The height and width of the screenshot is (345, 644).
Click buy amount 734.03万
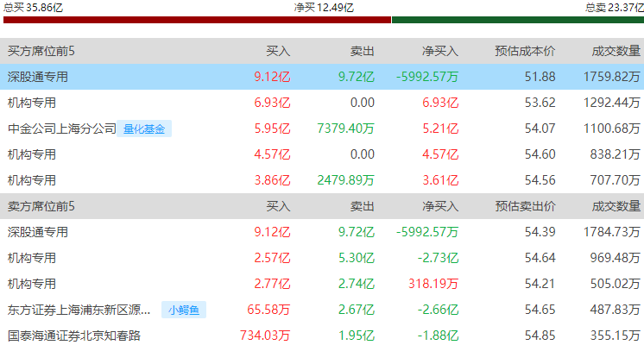coord(265,336)
